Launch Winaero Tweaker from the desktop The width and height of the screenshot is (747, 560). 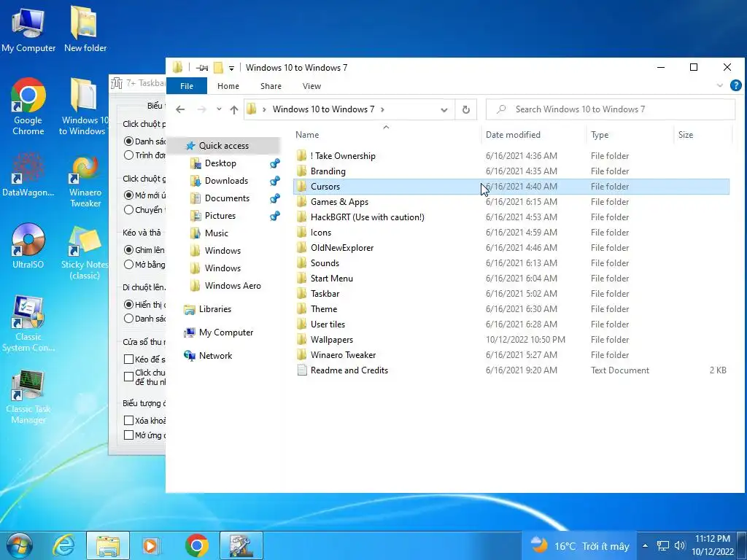85,181
